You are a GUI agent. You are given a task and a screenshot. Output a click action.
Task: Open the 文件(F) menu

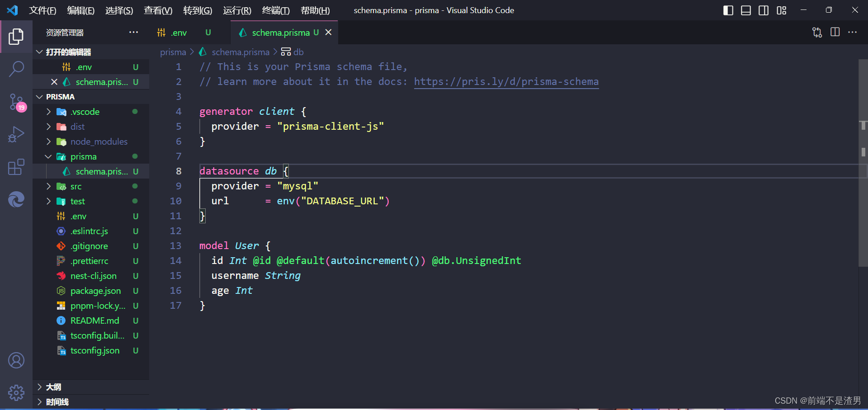(42, 10)
